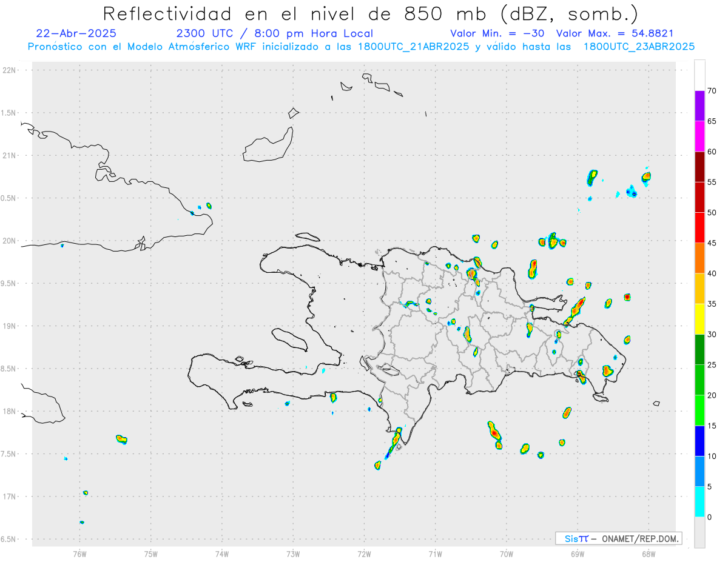Click the colorbar value '15'

(712, 426)
